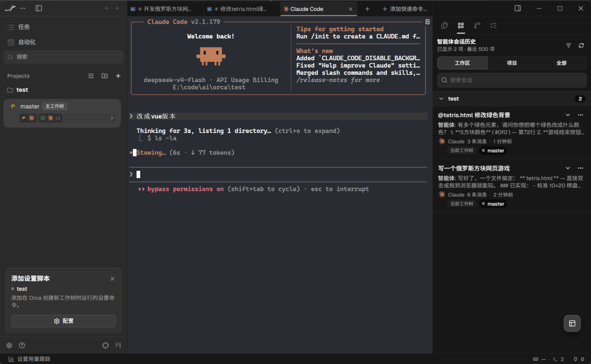Click the floating layout button at bottom right
Screen dimensions: 591x364
572,323
